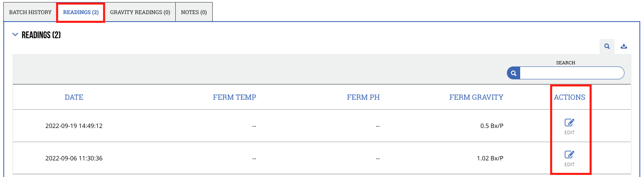Focus the Search text field
This screenshot has height=177, width=644.
(x=572, y=73)
